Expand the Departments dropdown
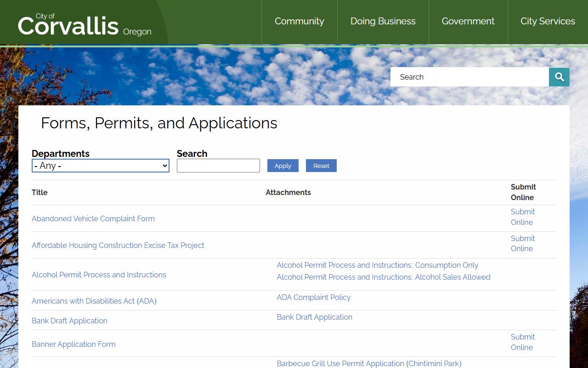This screenshot has height=368, width=588. [x=101, y=166]
